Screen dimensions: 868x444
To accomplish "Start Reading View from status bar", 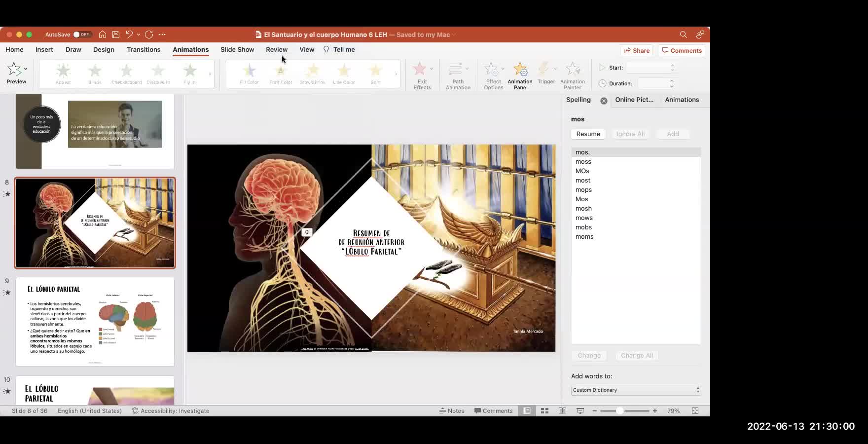I will tap(562, 410).
